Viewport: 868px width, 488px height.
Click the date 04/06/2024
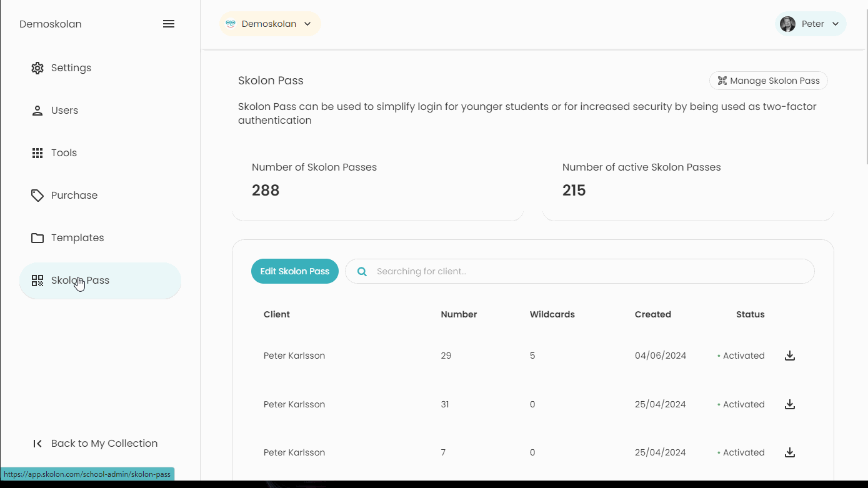click(x=661, y=356)
